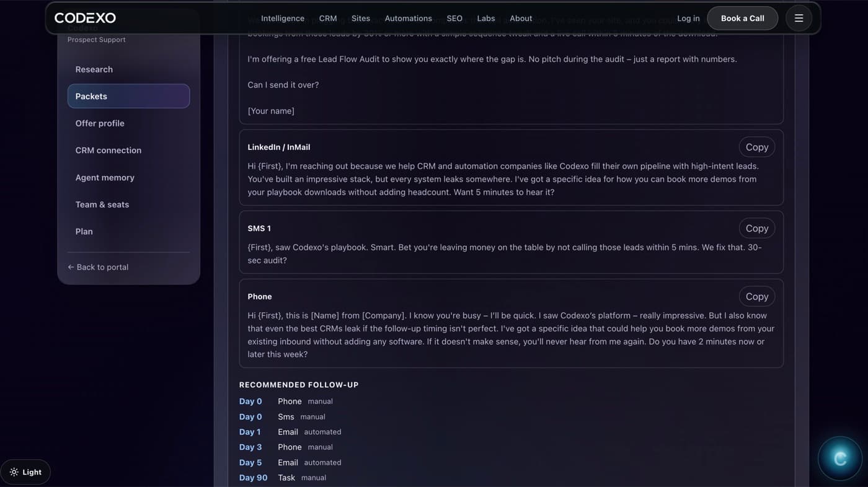Open Team & seats in the sidebar
The image size is (868, 487).
128,204
